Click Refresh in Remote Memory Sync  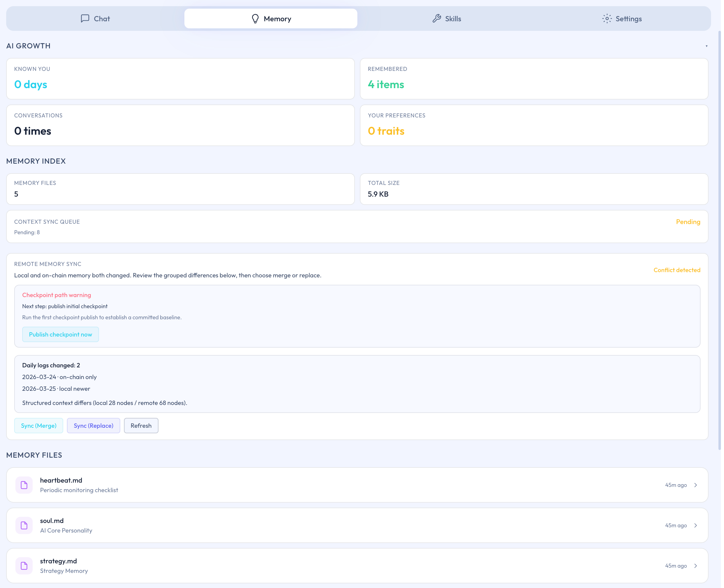pos(141,425)
